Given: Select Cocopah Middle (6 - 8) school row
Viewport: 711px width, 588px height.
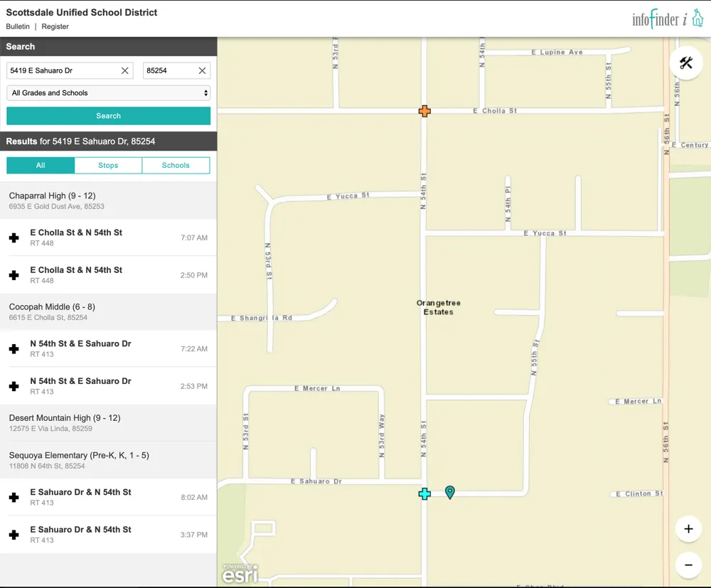Looking at the screenshot, I should coord(108,312).
